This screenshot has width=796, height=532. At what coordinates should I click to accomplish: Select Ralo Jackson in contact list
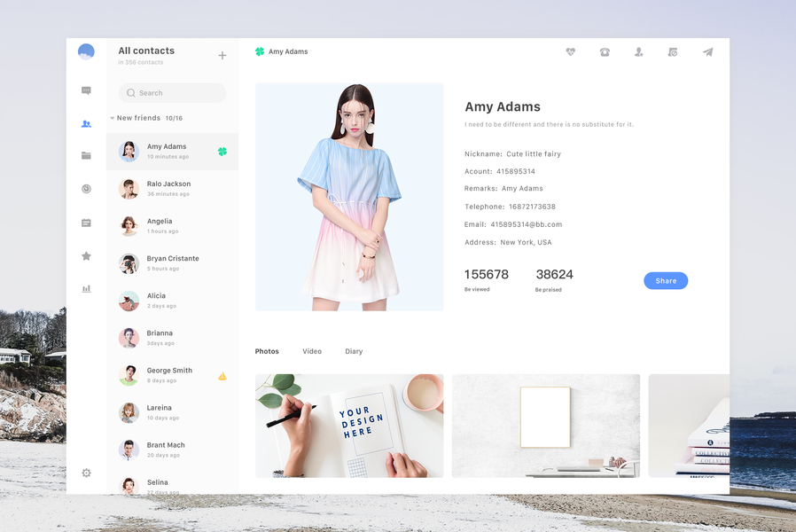tap(172, 189)
